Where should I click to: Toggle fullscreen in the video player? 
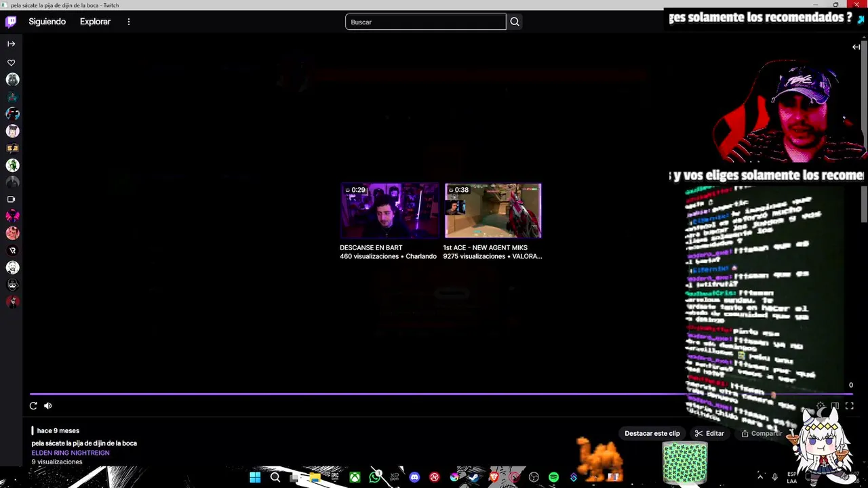click(x=849, y=406)
